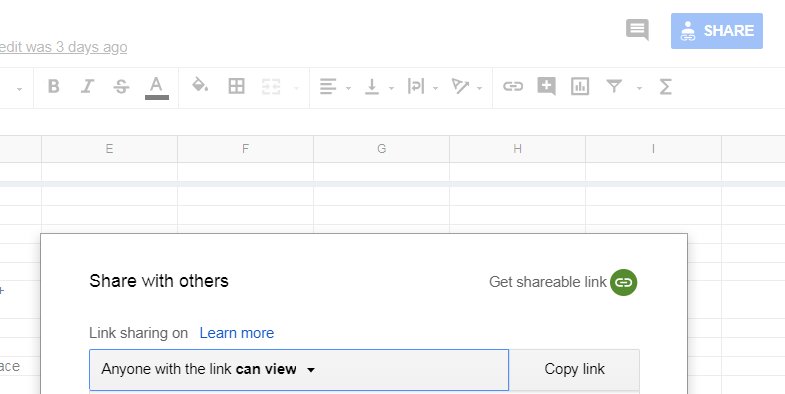Open the Learn more link
785x394 pixels.
237,333
